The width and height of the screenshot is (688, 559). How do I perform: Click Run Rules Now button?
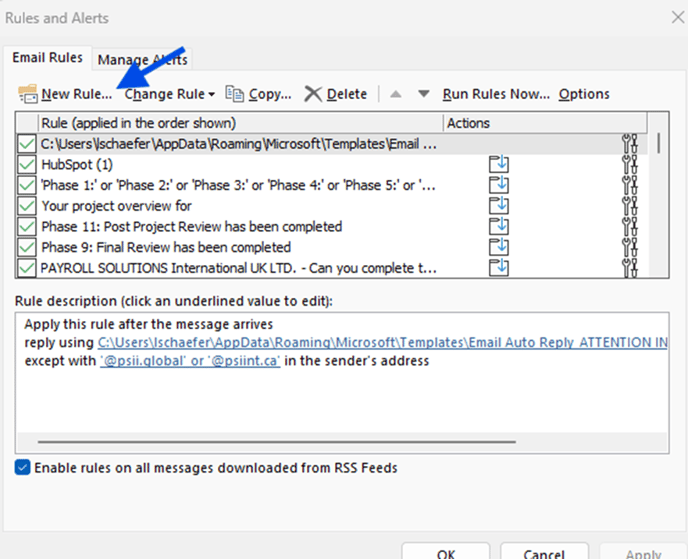pyautogui.click(x=496, y=94)
